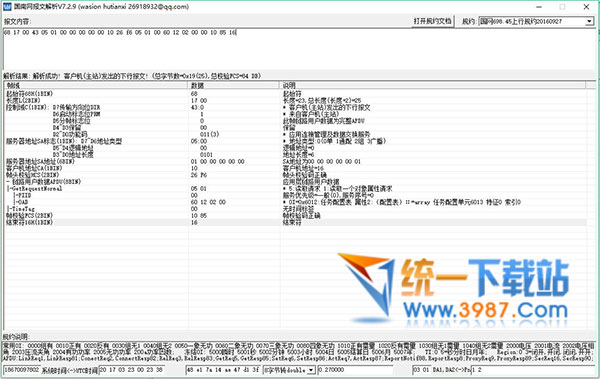This screenshot has height=379, width=600.
Task: Click the application icon in the title bar
Action: click(7, 7)
